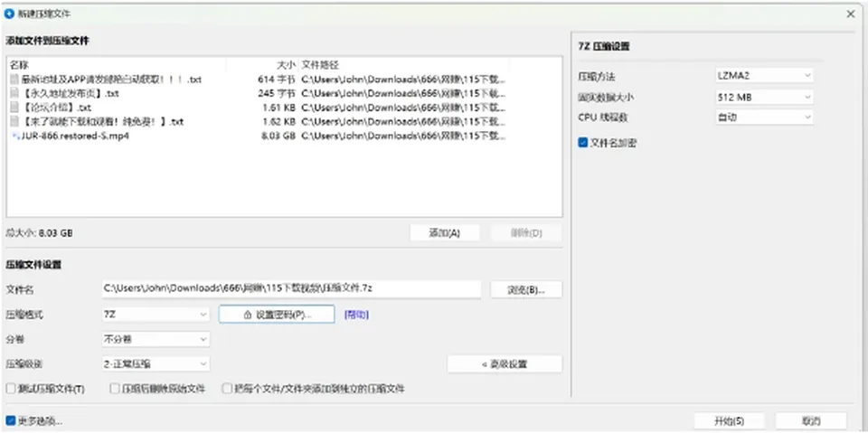Screen dimensions: 868x433
Task: Open the 压缩方法 dropdown showing LZMA2
Action: [765, 75]
